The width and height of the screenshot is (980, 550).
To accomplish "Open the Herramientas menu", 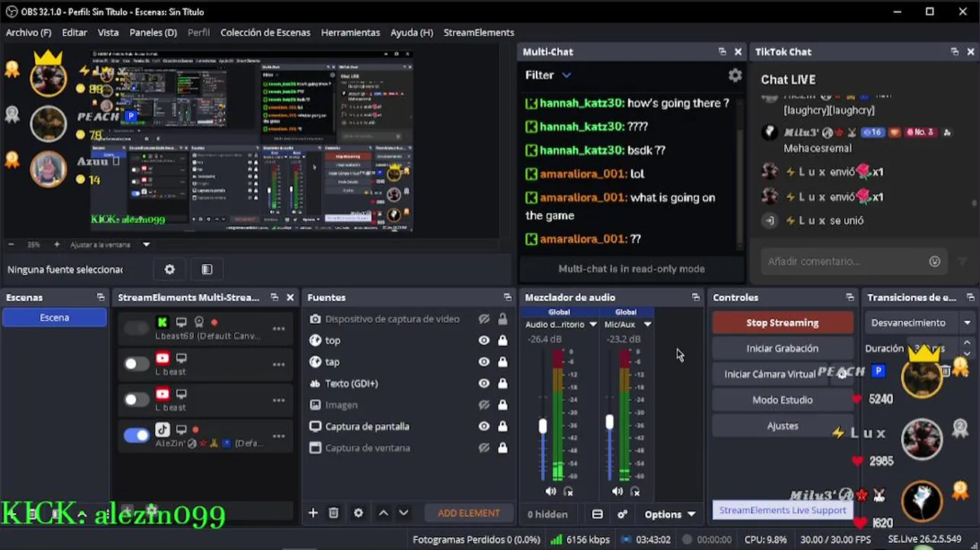I will (350, 32).
